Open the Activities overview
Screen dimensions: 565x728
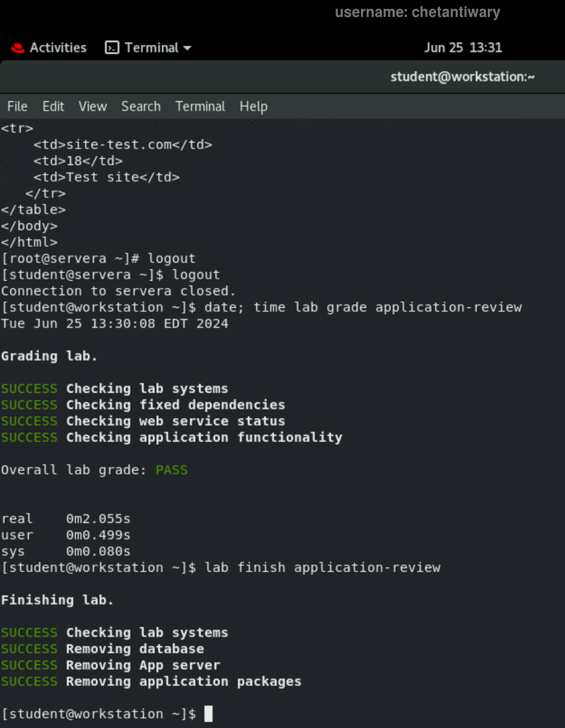click(x=58, y=48)
